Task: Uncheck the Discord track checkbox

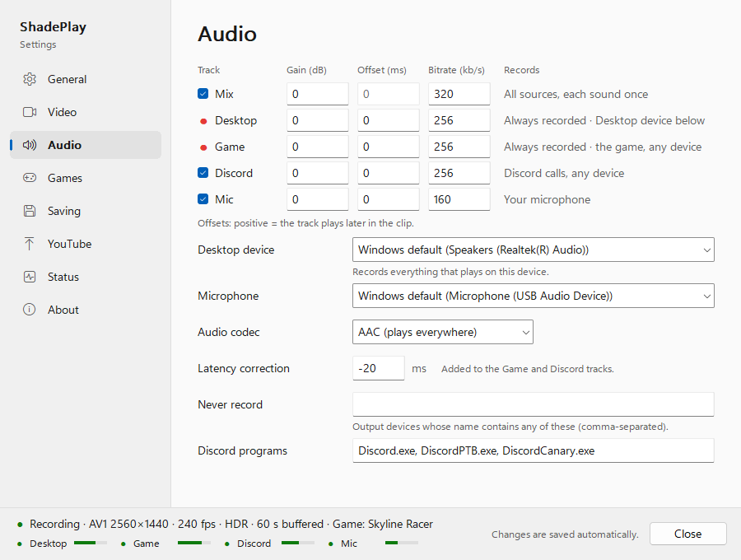Action: pyautogui.click(x=203, y=173)
